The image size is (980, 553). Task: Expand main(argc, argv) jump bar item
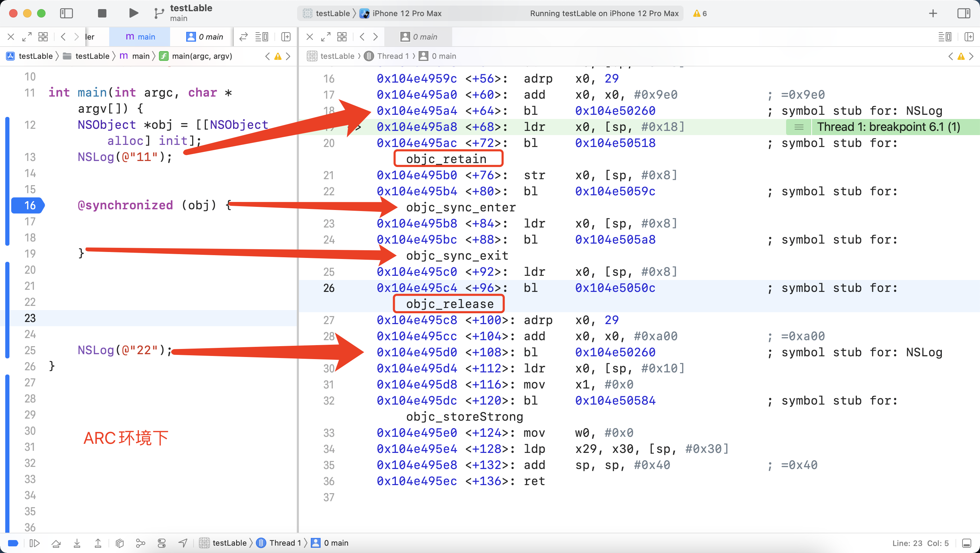click(202, 56)
